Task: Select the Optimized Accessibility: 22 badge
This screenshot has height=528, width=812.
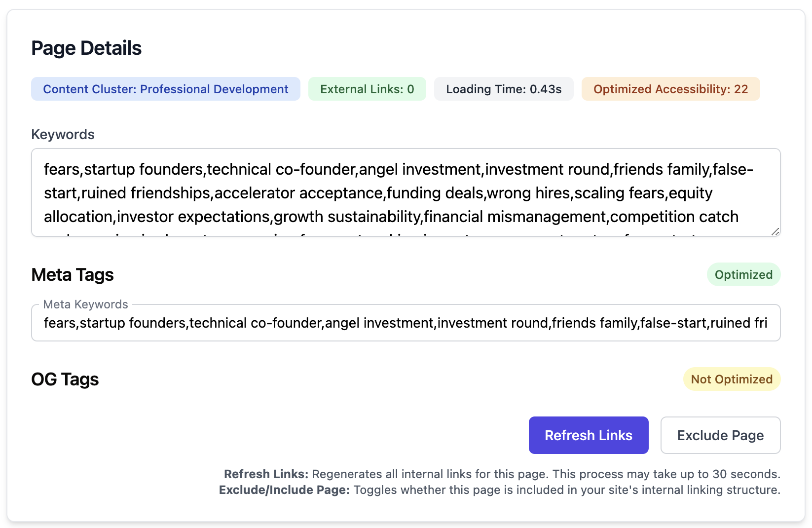Action: (670, 89)
